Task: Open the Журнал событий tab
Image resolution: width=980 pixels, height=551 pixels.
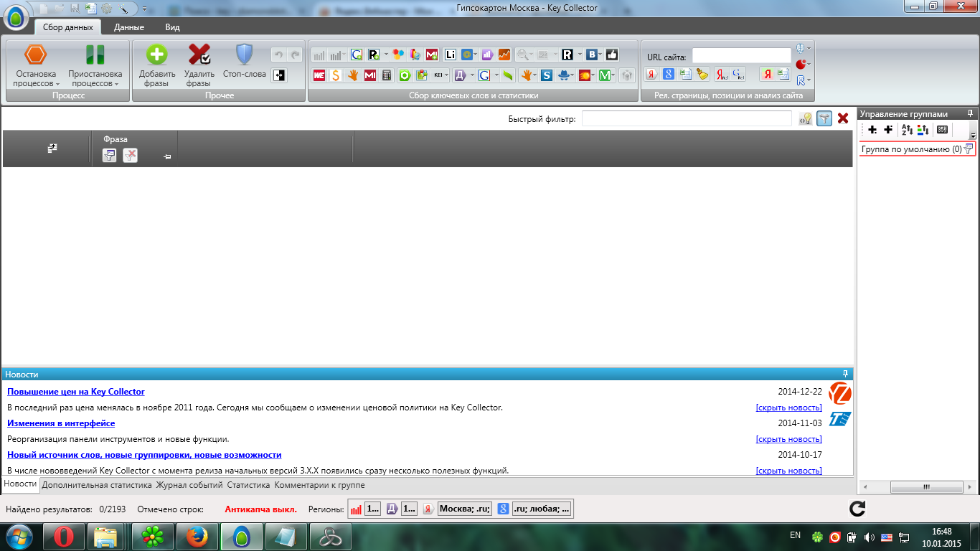Action: pos(189,485)
